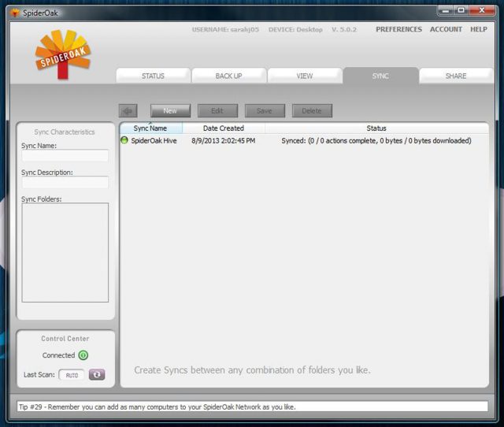Click the rescan refresh icon
This screenshot has height=427, width=504.
[x=96, y=375]
